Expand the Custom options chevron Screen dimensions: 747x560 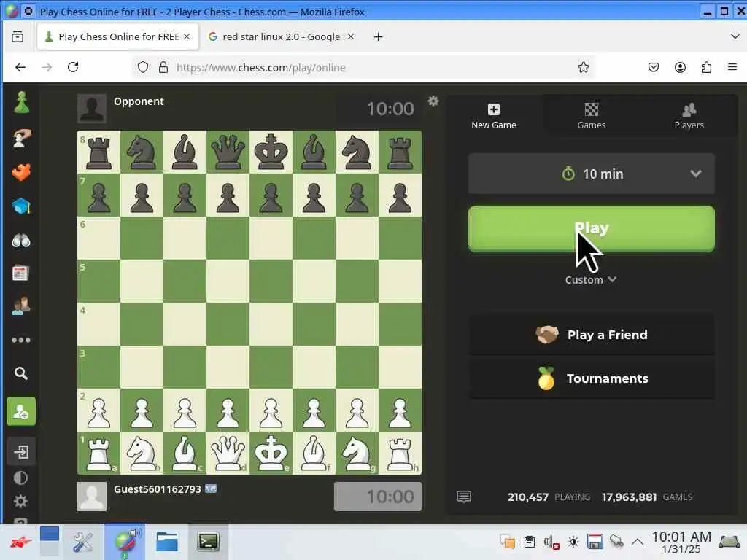[591, 279]
